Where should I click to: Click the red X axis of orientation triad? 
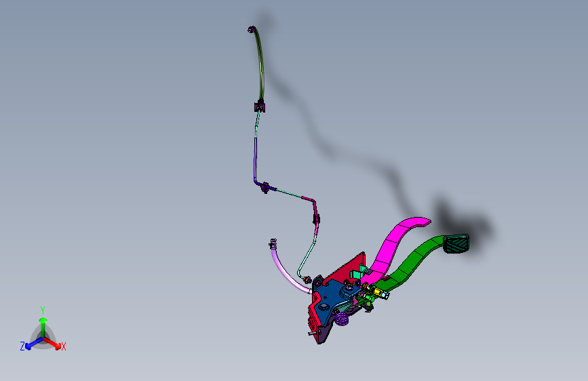53,343
